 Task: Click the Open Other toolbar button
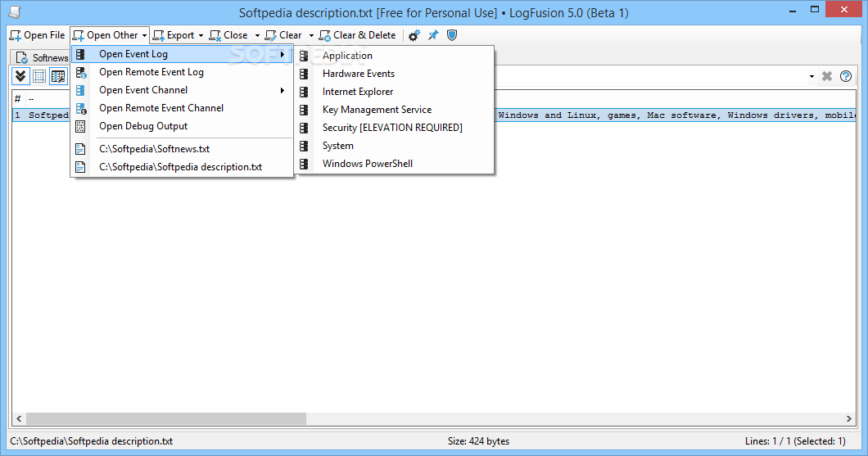(106, 35)
